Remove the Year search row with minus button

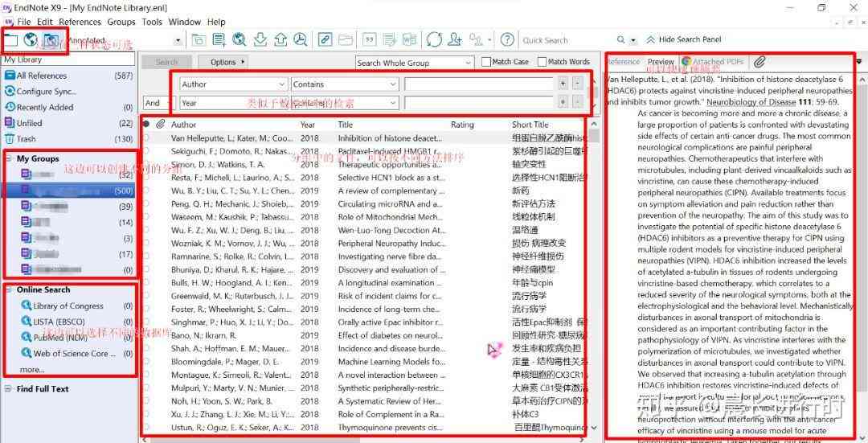577,102
